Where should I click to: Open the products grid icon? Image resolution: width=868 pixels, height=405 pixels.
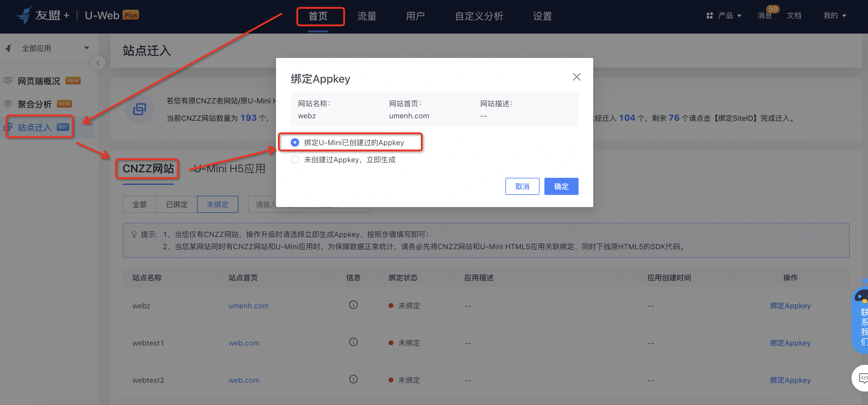coord(710,16)
